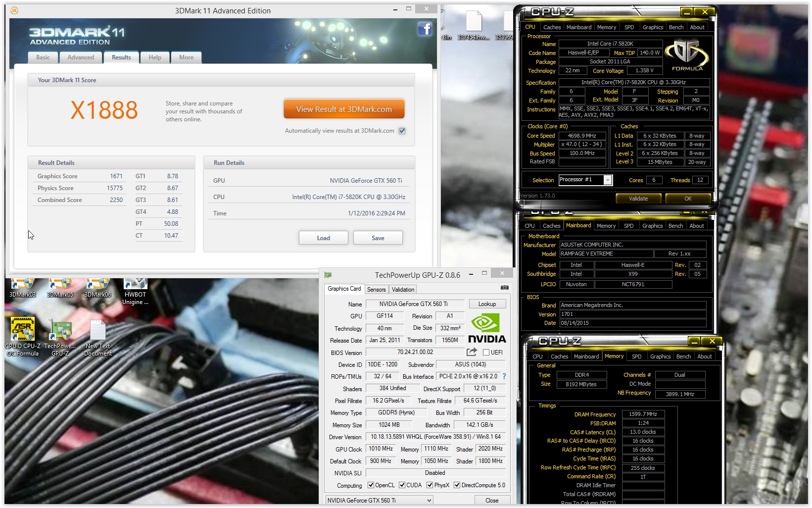812x508 pixels.
Task: Click the OC Formula logo in CPU-Z
Action: (687, 55)
